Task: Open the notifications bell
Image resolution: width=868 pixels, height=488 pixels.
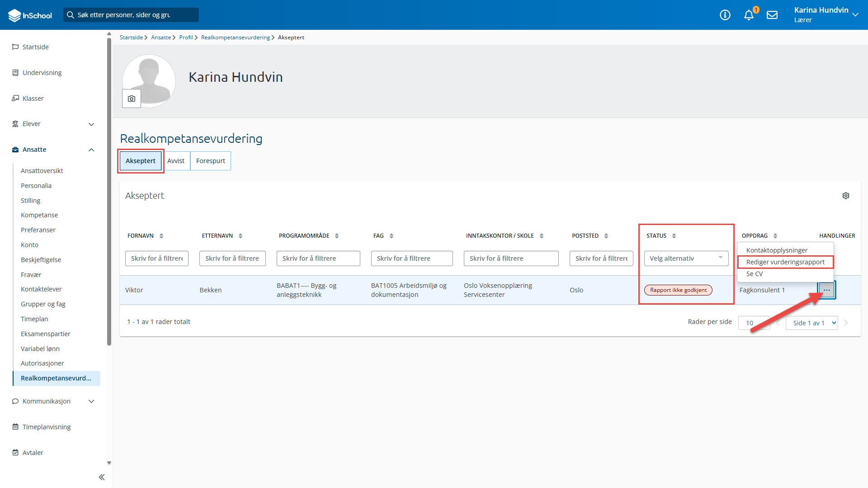Action: pos(749,15)
